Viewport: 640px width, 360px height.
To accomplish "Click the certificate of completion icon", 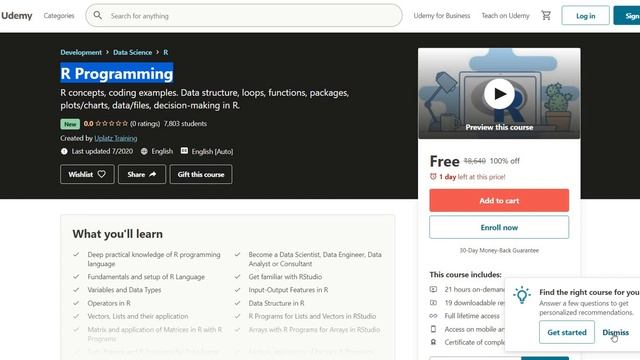I will pos(433,342).
